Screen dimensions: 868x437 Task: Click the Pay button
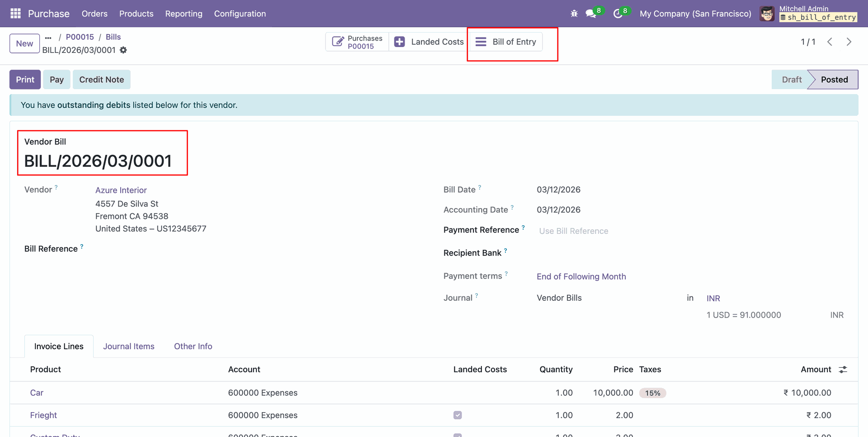[57, 80]
